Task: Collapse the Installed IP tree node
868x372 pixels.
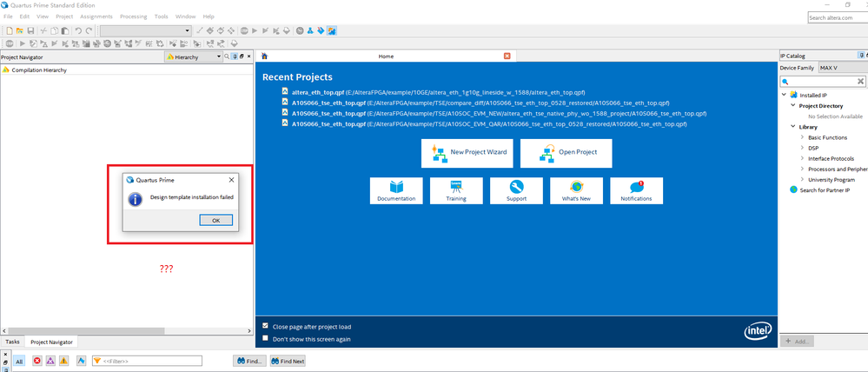Action: click(784, 95)
